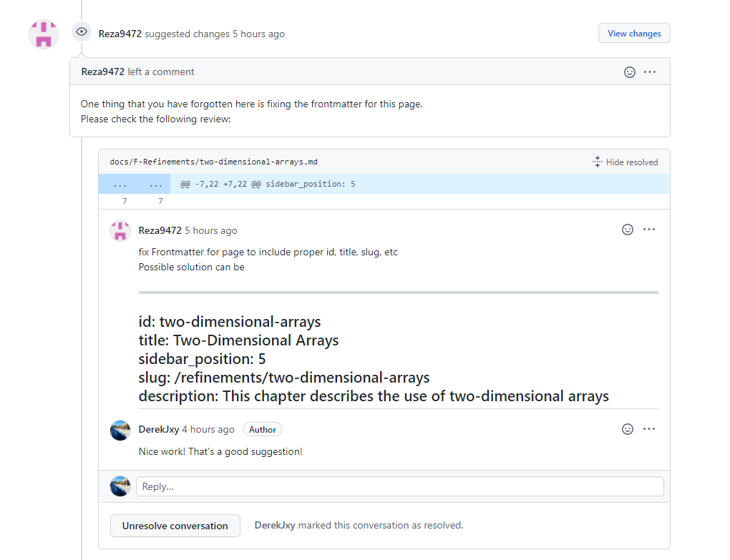Collapse the thread with Hide resolved
This screenshot has height=560, width=730.
(626, 162)
